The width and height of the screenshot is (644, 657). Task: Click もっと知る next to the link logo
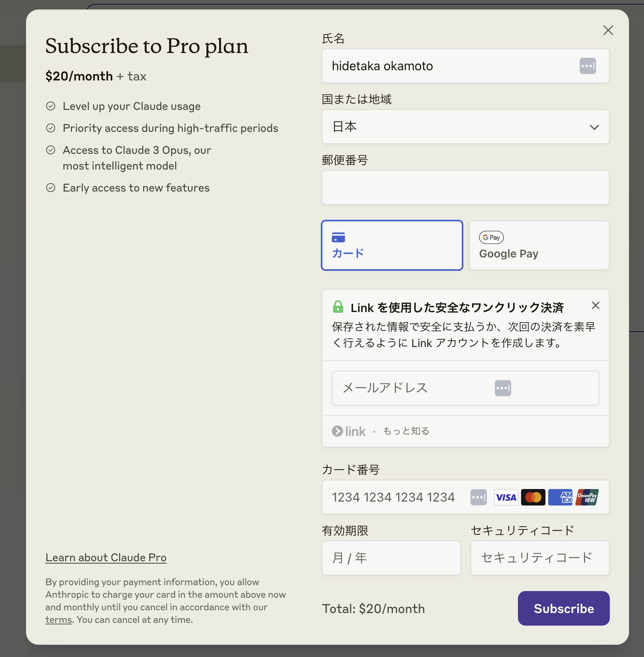click(x=405, y=431)
